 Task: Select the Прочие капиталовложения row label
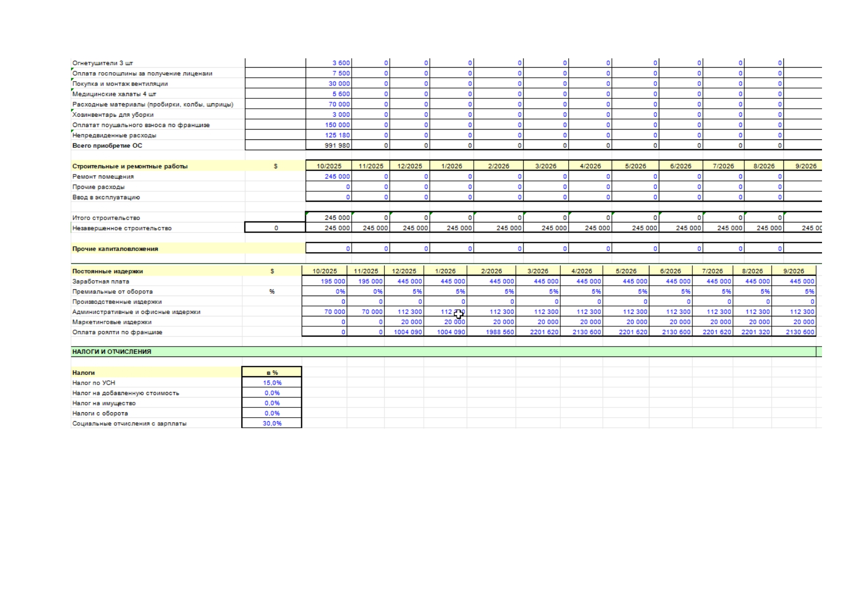point(115,249)
